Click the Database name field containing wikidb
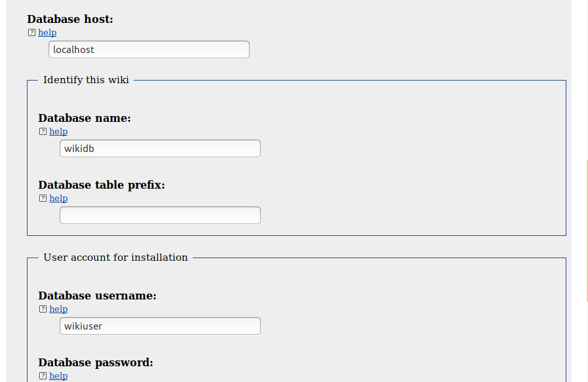 pyautogui.click(x=160, y=149)
